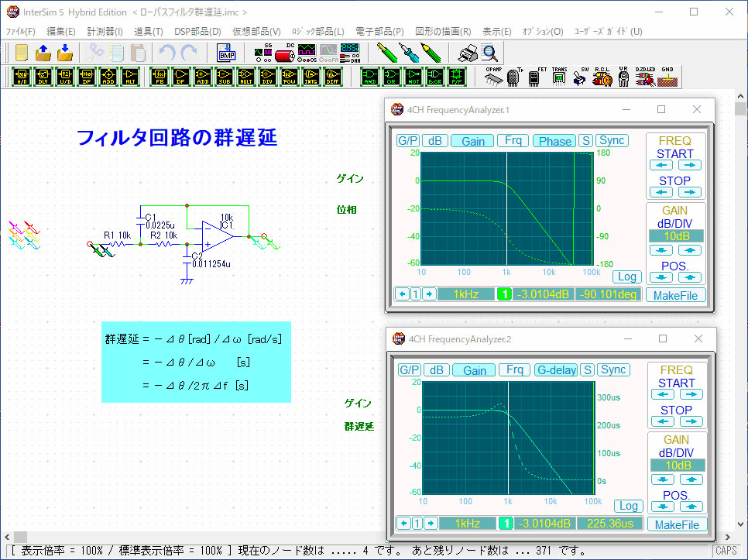Decrease FREQ STOP in FrequencyAnalyzer.2
This screenshot has width=748, height=560.
(x=663, y=421)
